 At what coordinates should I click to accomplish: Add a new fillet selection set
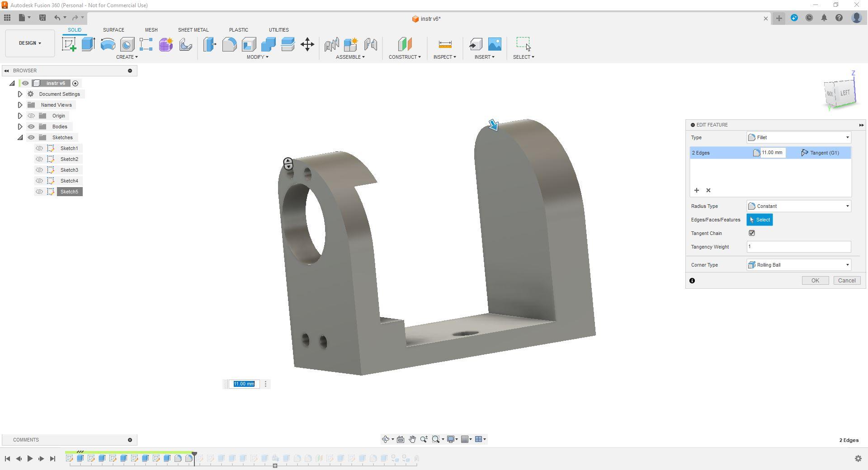tap(697, 190)
